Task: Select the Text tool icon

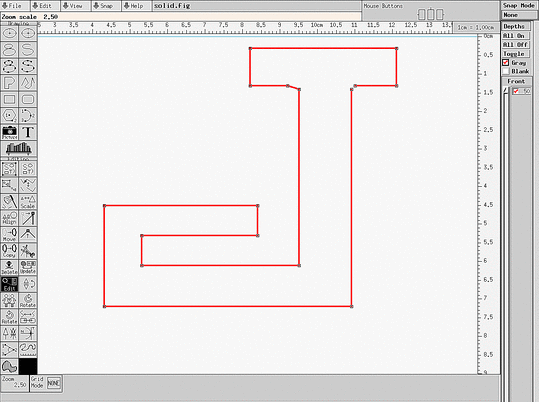Action: tap(28, 132)
